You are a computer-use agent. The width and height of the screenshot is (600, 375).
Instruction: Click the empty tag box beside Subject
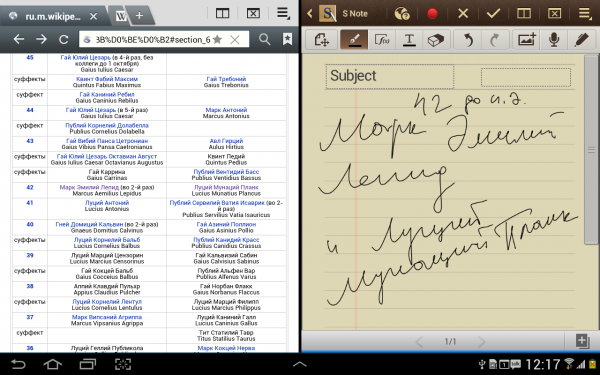click(x=526, y=78)
